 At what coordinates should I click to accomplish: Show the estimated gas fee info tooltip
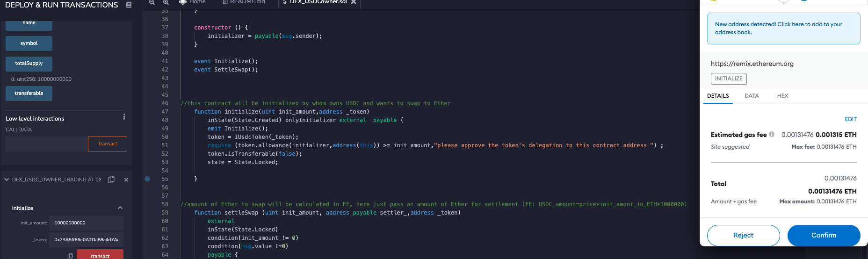click(x=772, y=134)
